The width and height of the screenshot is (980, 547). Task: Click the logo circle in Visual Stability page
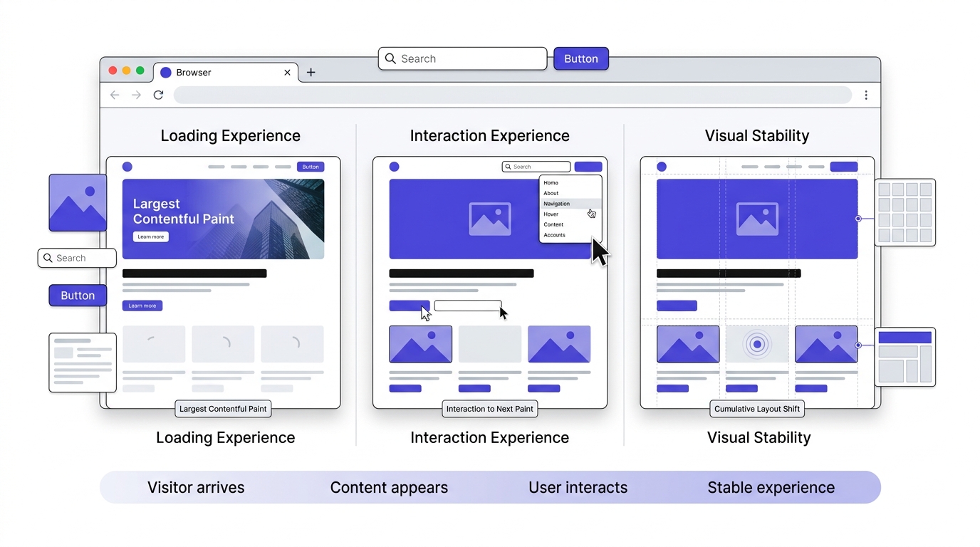tap(662, 167)
